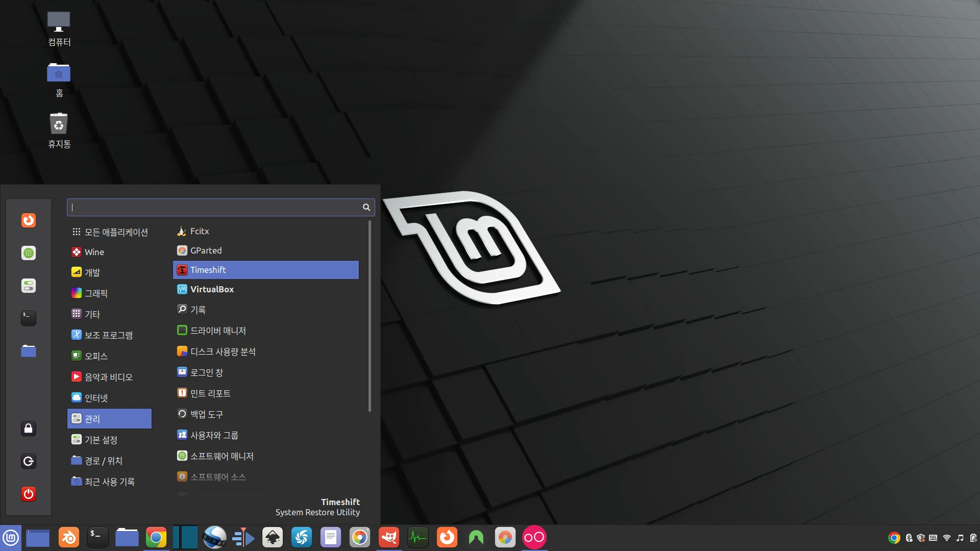Click the red power button in the menu sidebar

pos(29,494)
